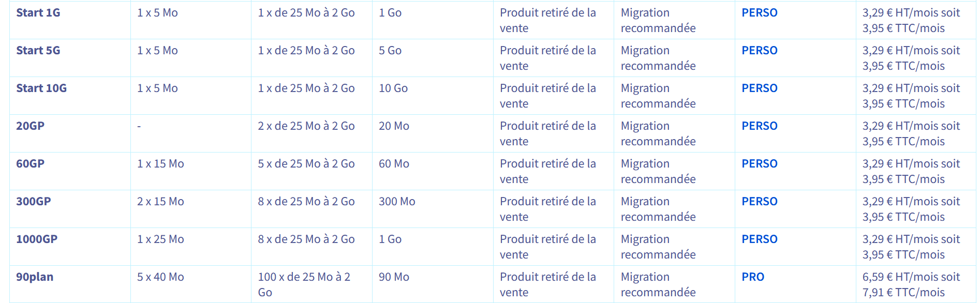Select the PERSO link in the 1000GP row
980x303 pixels.
(x=759, y=239)
